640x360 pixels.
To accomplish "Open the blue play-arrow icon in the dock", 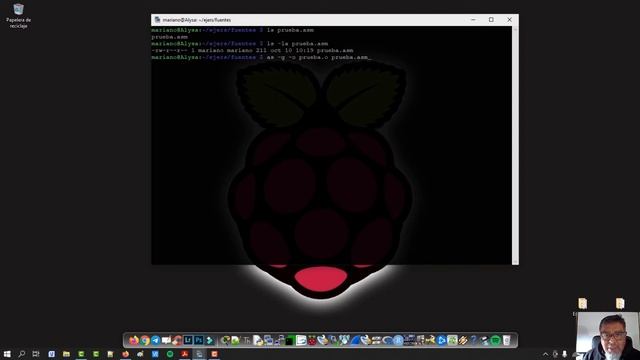I will point(441,340).
